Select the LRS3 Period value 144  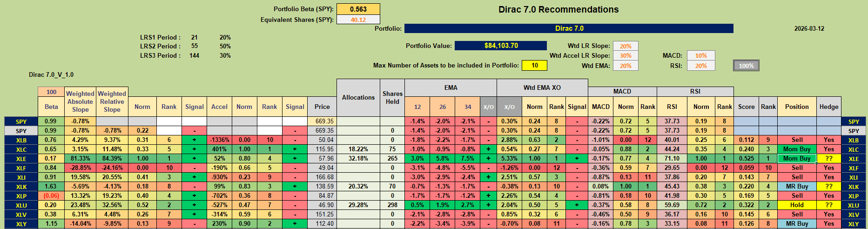click(x=195, y=55)
